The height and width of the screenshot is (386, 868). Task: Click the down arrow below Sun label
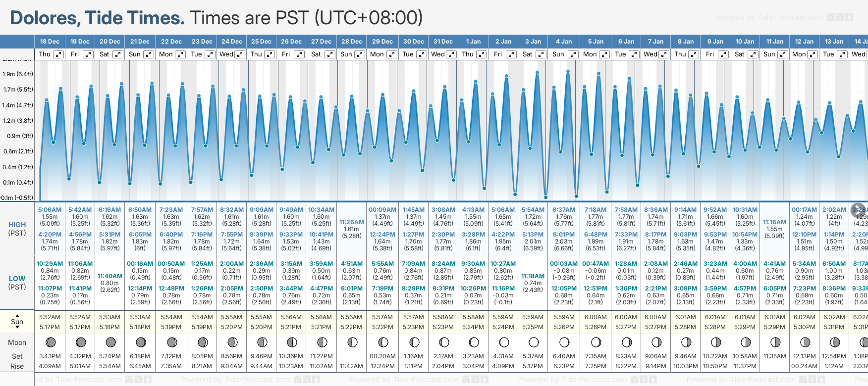(17, 328)
